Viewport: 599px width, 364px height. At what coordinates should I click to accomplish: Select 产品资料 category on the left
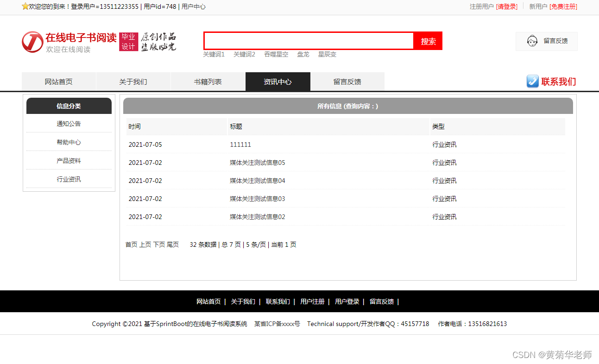coord(69,160)
